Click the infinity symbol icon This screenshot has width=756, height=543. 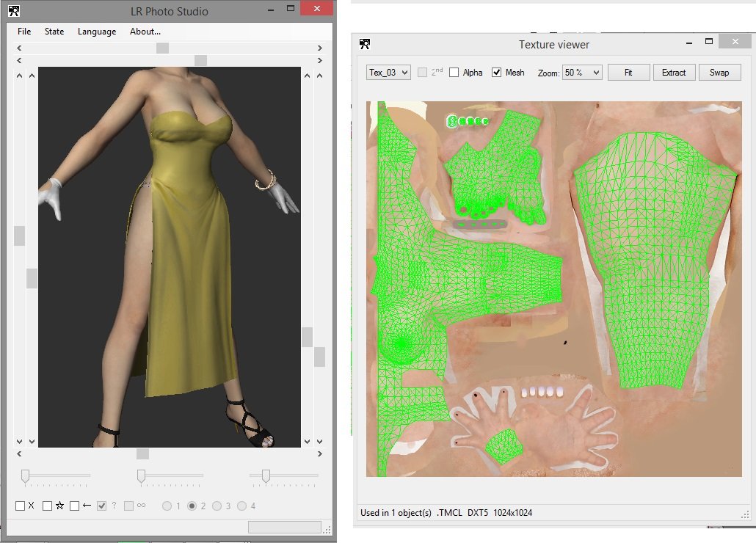coord(141,506)
